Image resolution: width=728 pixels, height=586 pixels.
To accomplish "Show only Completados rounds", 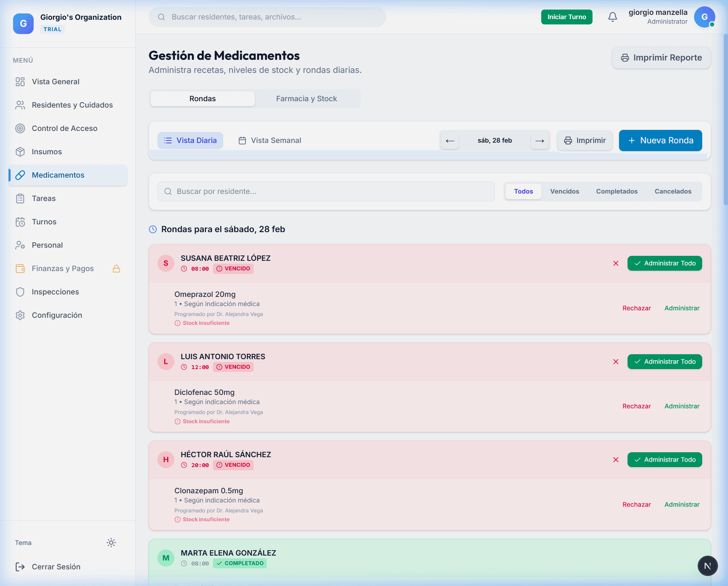I will pos(617,191).
